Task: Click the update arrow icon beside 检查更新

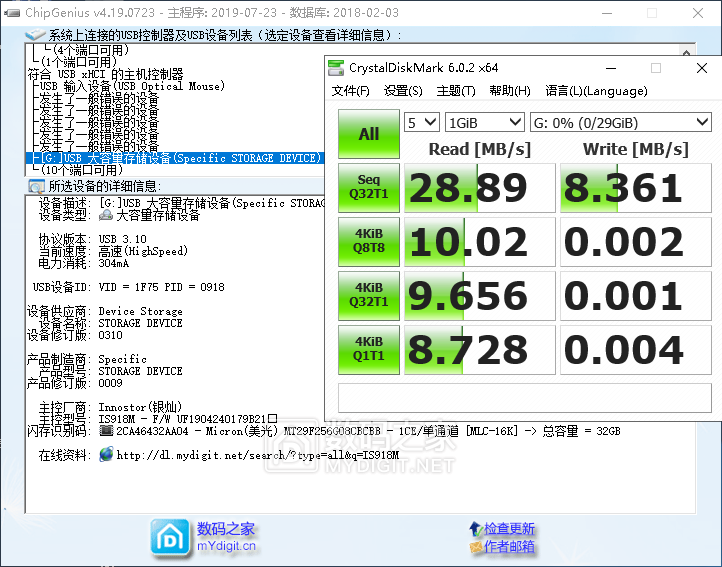Action: click(x=476, y=529)
